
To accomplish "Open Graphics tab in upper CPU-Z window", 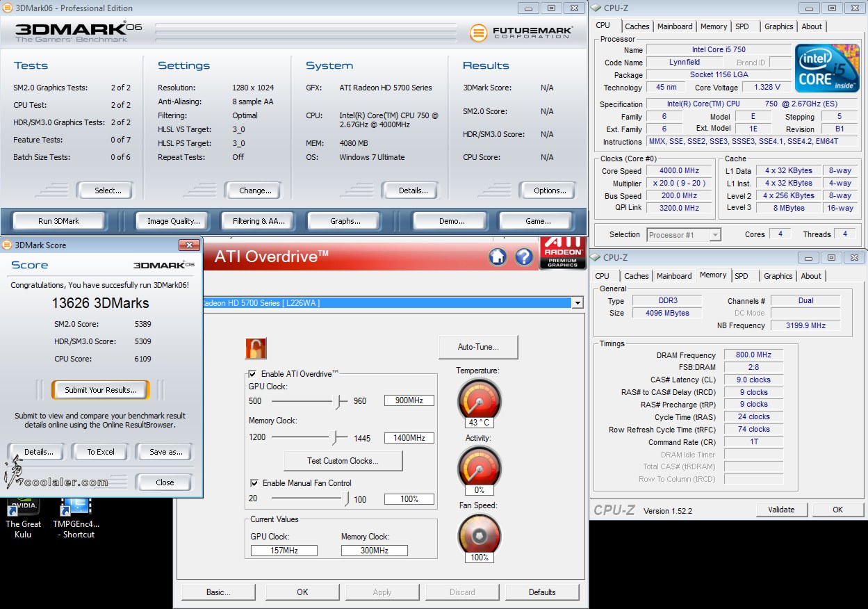I will [x=778, y=26].
